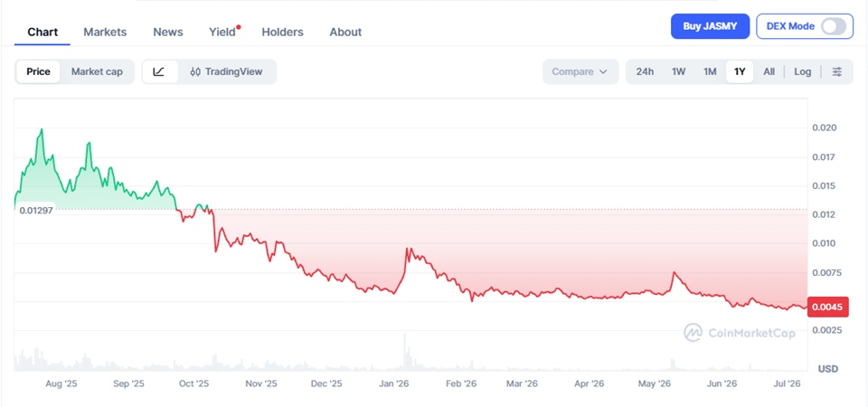Click the 0.020 price axis value

pos(825,128)
